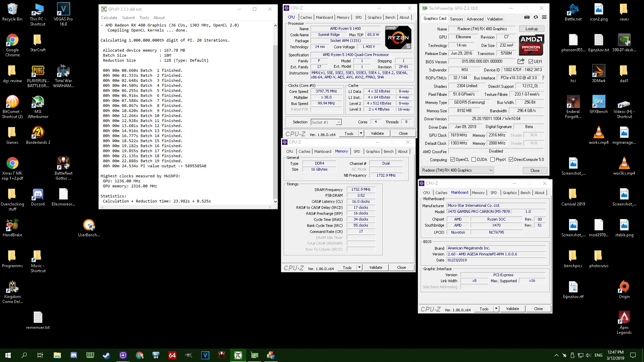The image size is (644, 362).
Task: Click Validate in the top CPU-Z window
Action: pyautogui.click(x=377, y=133)
